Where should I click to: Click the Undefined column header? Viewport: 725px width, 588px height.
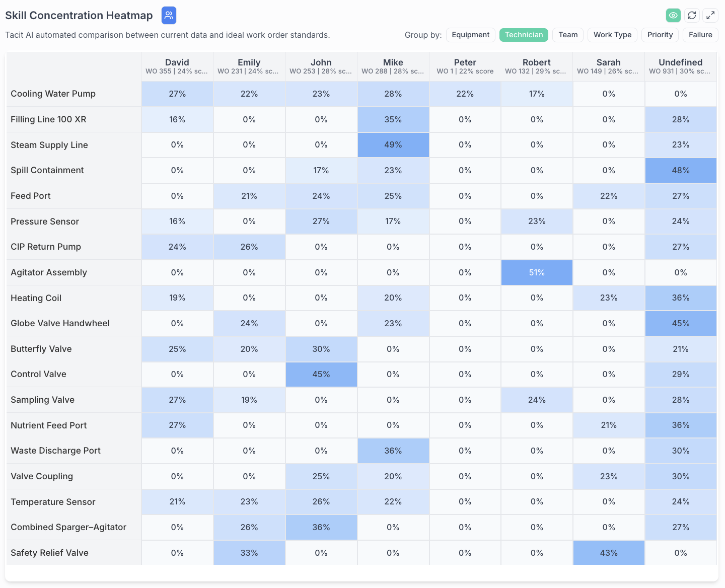pyautogui.click(x=680, y=66)
